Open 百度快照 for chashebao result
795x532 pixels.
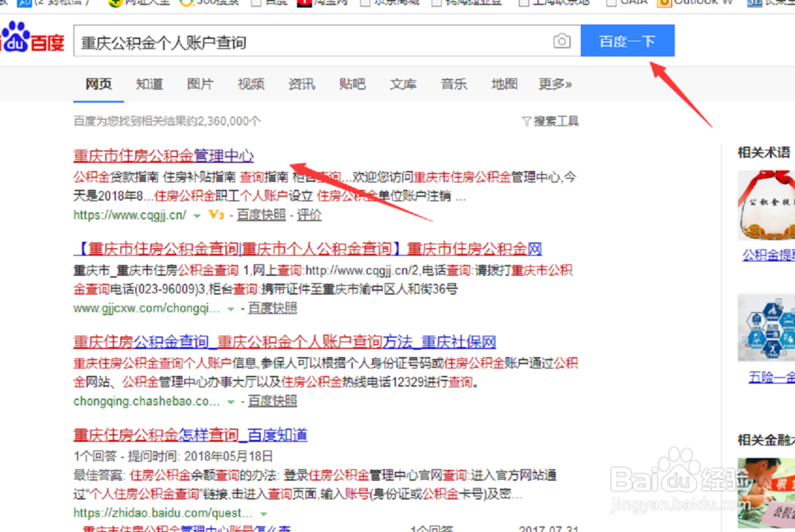click(272, 401)
